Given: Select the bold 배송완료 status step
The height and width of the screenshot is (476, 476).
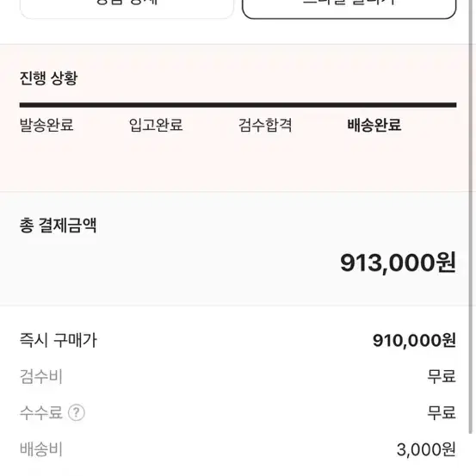Looking at the screenshot, I should [x=374, y=125].
